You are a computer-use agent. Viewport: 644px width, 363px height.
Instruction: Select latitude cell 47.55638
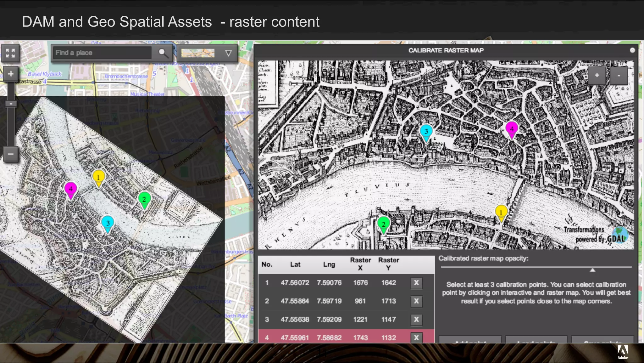click(x=295, y=319)
